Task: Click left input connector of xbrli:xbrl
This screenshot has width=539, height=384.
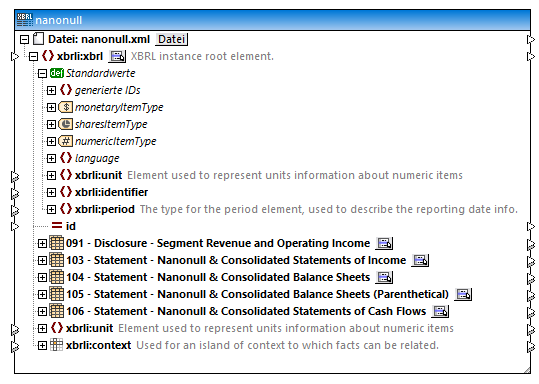Action: pyautogui.click(x=14, y=56)
